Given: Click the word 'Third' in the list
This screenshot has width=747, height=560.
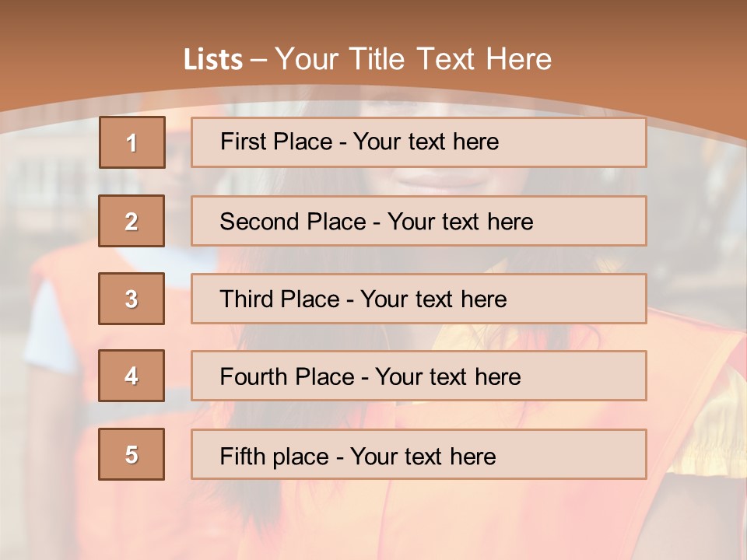Looking at the screenshot, I should [x=247, y=299].
